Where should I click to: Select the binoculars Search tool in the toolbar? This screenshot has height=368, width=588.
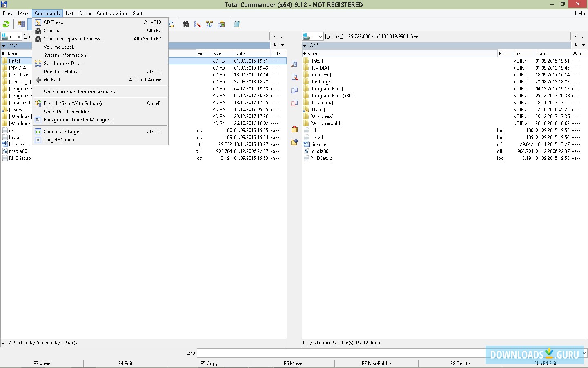(x=186, y=24)
